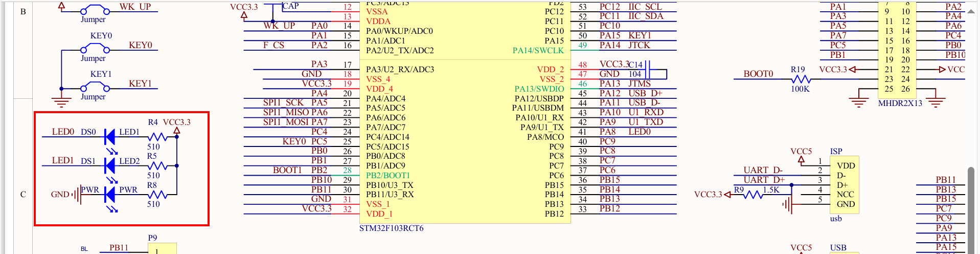The width and height of the screenshot is (980, 254).
Task: Select the DS1 LED diode symbol
Action: pos(110,166)
